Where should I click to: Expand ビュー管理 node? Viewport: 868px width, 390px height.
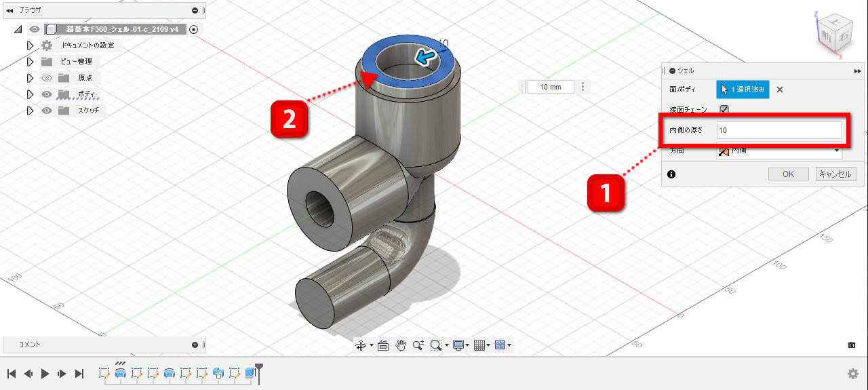tap(30, 62)
